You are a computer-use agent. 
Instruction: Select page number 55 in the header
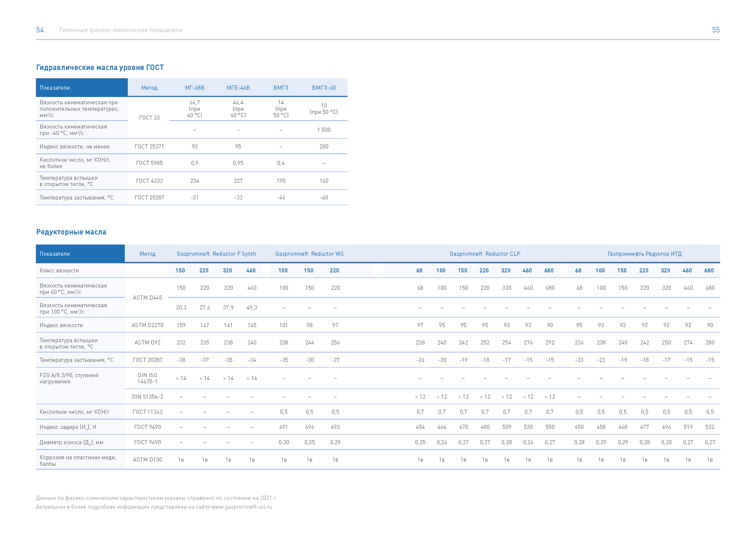click(x=716, y=30)
